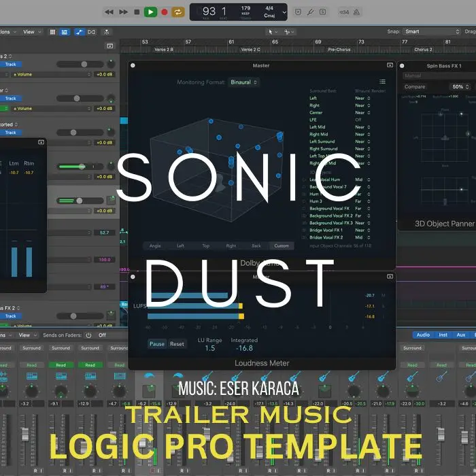Click the guitar icon on the -20.5 channel strip

click(354, 377)
